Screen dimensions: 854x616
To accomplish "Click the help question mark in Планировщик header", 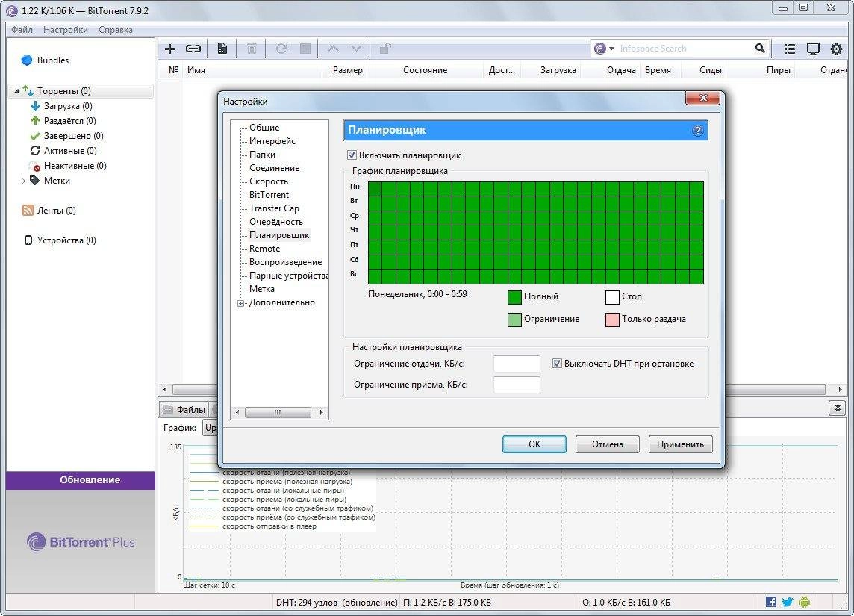I will (x=698, y=131).
